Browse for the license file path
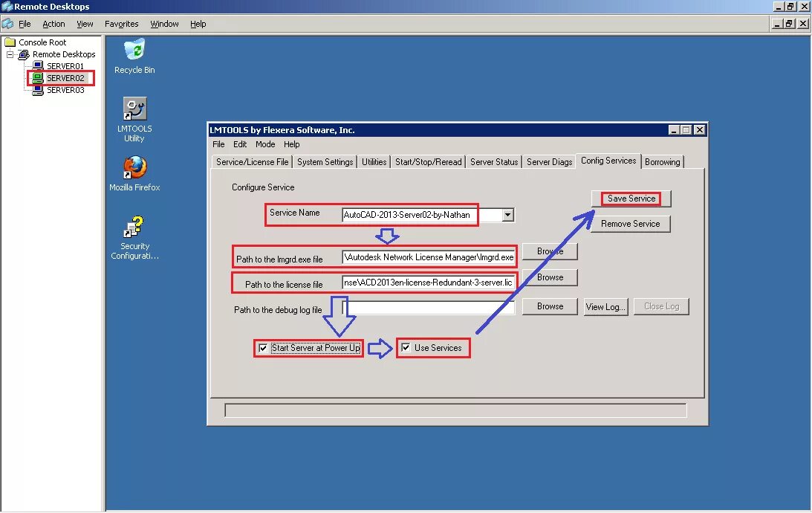The height and width of the screenshot is (513, 812). (x=550, y=277)
